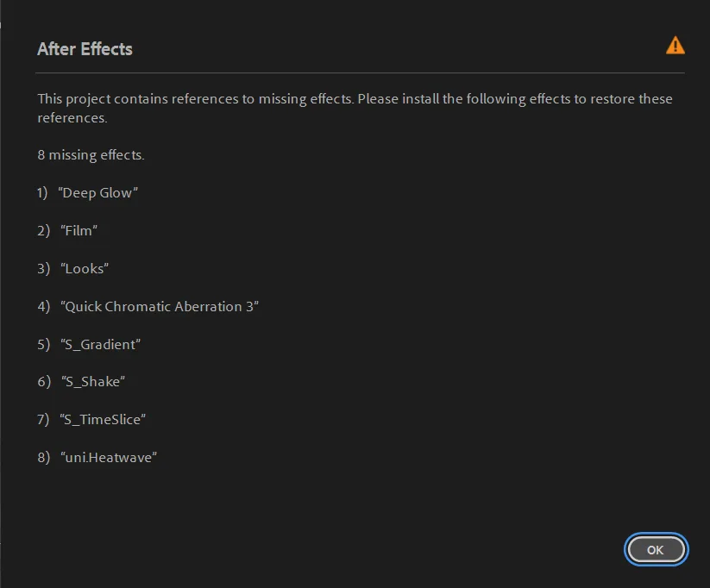
Task: Click the "Quick Chromatic Aberration 3" entry
Action: 160,307
